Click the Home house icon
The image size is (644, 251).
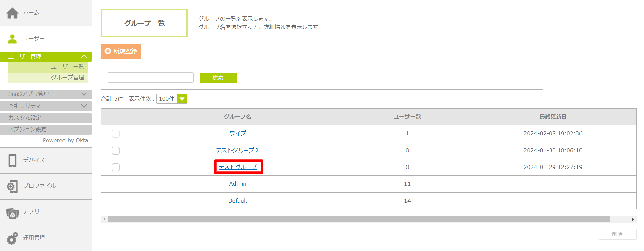tap(12, 13)
